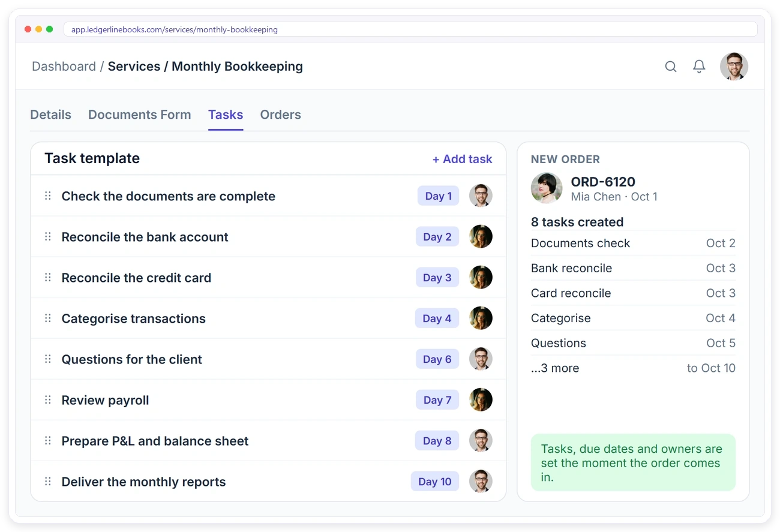780x532 pixels.
Task: Click the + Add task link
Action: tap(462, 159)
